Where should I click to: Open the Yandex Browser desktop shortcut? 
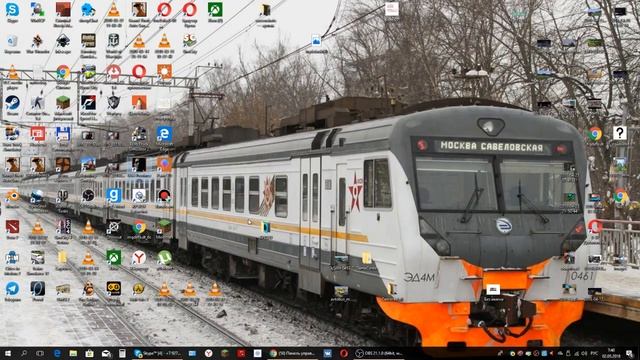[139, 258]
